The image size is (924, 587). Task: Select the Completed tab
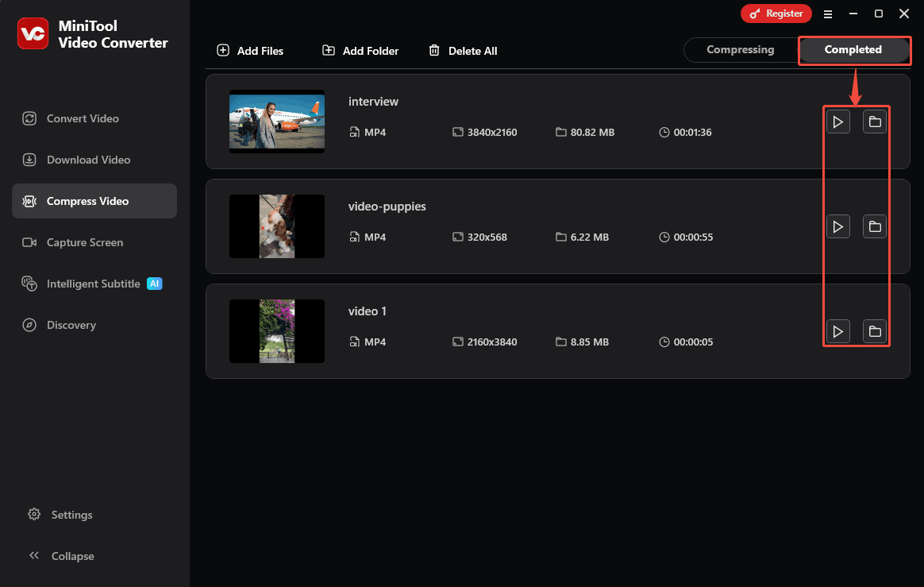tap(854, 49)
